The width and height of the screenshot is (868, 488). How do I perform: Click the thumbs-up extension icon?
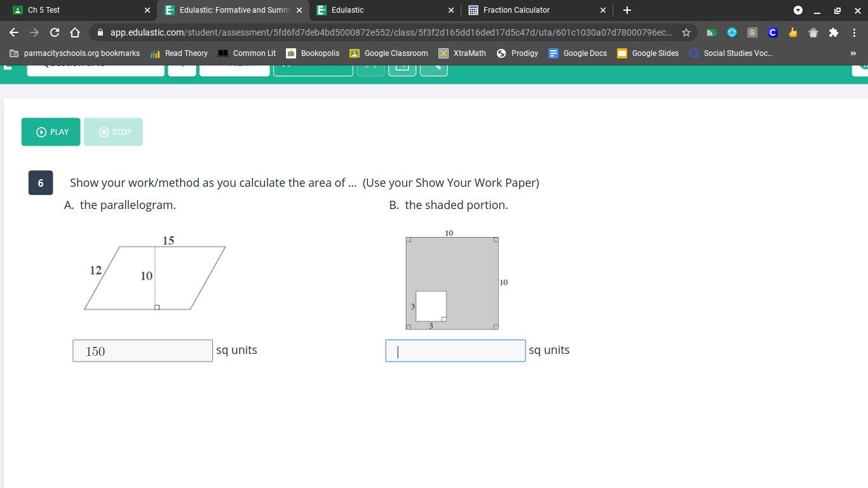click(x=793, y=32)
